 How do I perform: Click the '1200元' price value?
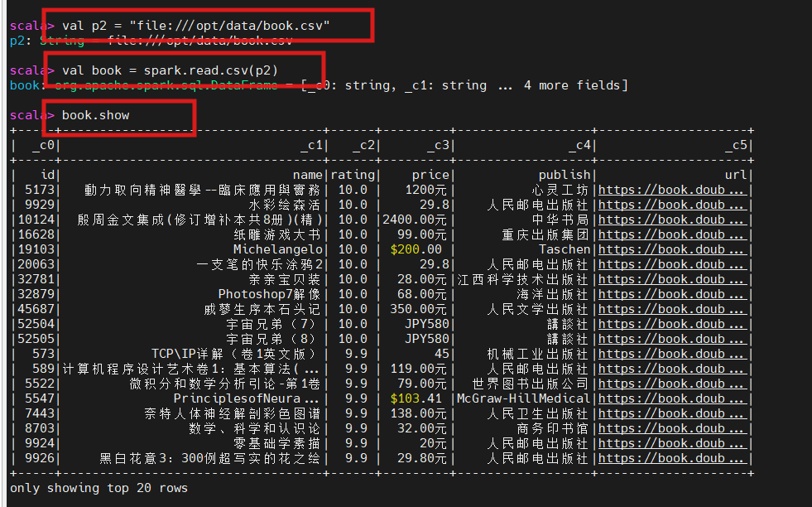[x=426, y=191]
